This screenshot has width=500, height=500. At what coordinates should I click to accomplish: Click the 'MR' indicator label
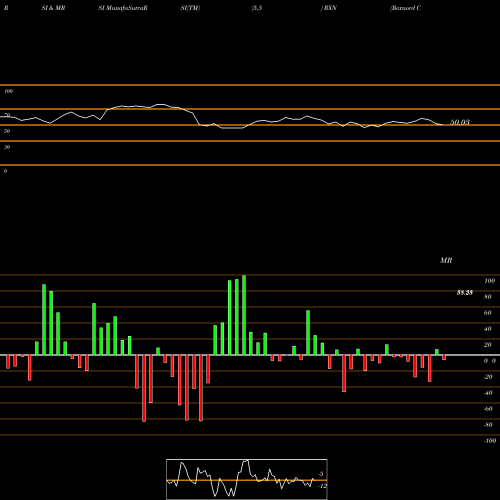coord(446,260)
